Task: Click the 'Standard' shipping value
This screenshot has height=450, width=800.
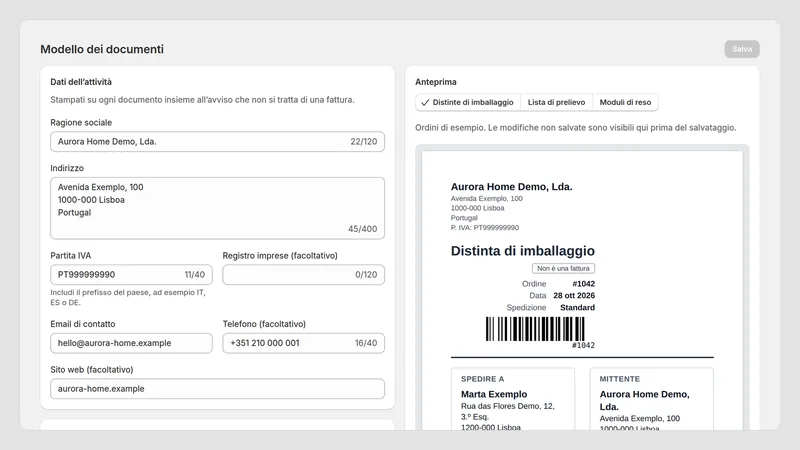Action: pos(578,308)
